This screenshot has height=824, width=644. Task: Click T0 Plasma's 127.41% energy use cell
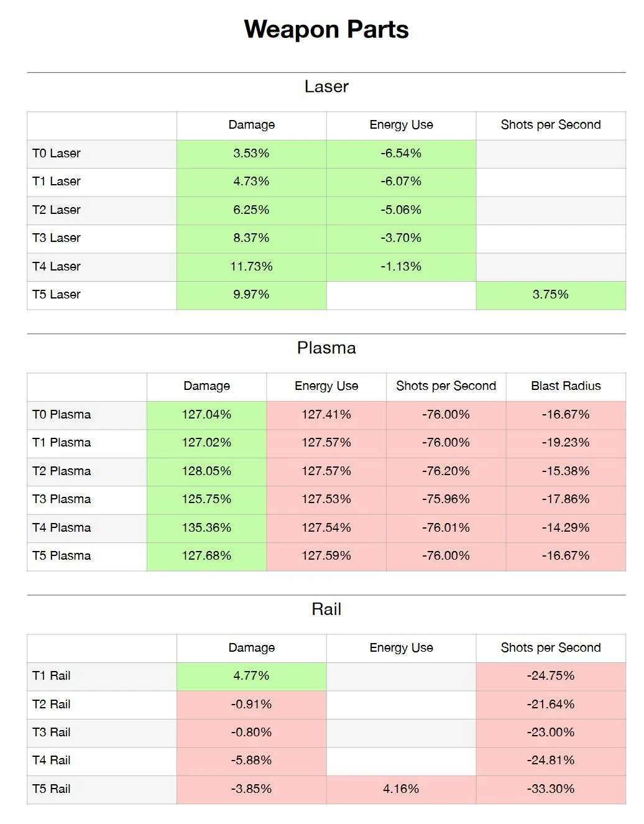[x=326, y=415]
